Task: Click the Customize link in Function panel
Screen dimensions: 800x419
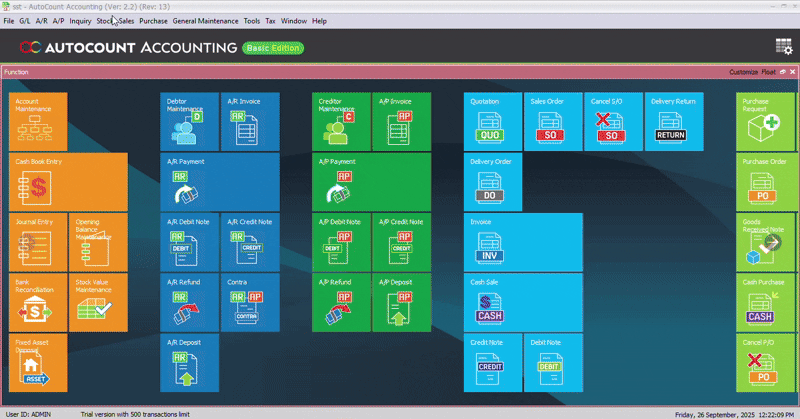Action: pos(743,72)
